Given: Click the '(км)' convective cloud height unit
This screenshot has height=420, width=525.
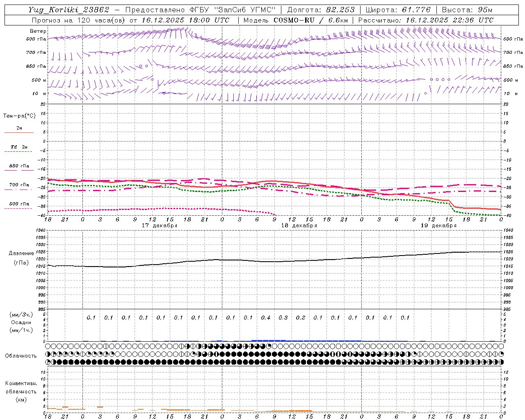Looking at the screenshot, I should (x=21, y=399).
